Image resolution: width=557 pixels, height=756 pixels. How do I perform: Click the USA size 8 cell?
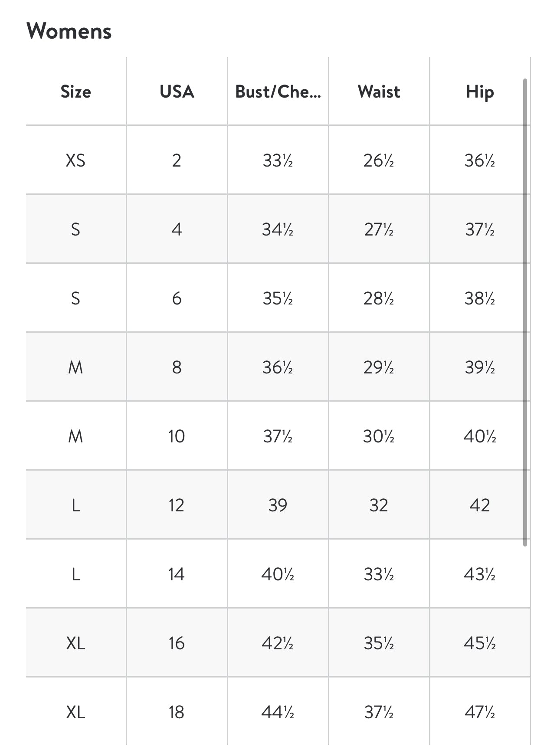(177, 367)
